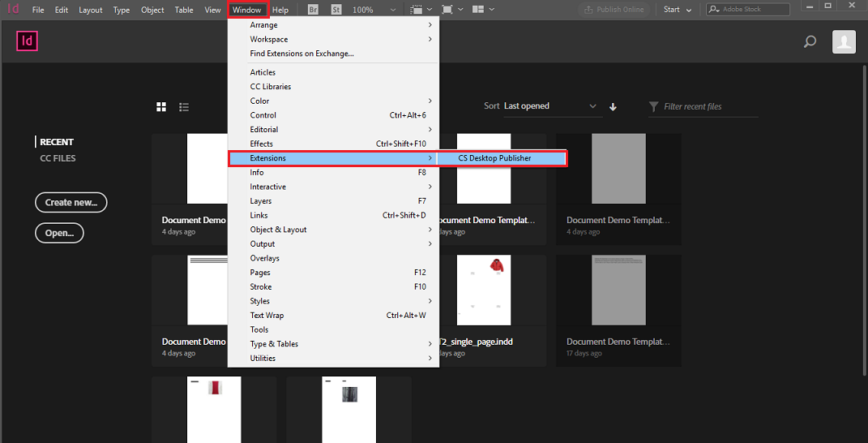Screen dimensions: 868x443
Task: Open the Start workspace switcher dropdown
Action: 678,10
